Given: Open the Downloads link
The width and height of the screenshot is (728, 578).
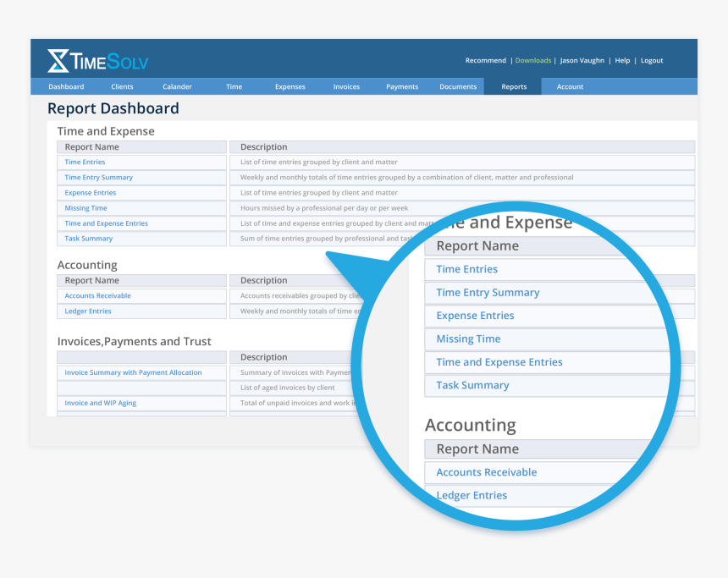Looking at the screenshot, I should tap(532, 61).
